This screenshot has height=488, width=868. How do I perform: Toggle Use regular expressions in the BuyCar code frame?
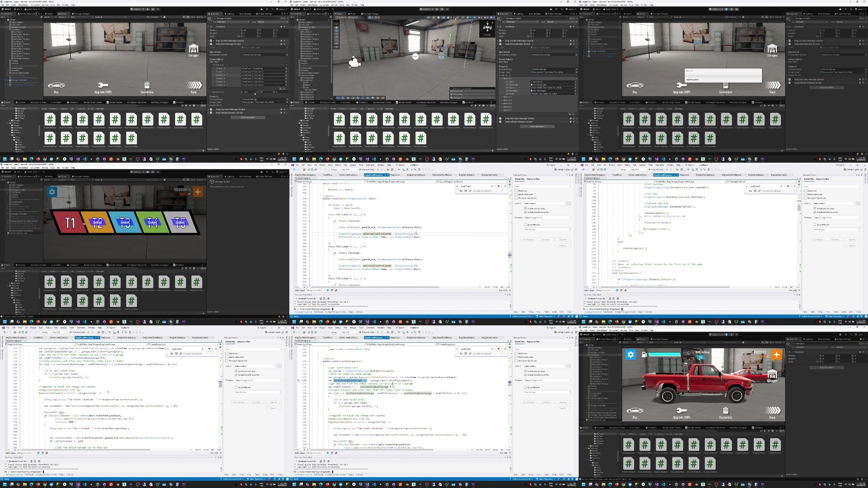coord(516,198)
